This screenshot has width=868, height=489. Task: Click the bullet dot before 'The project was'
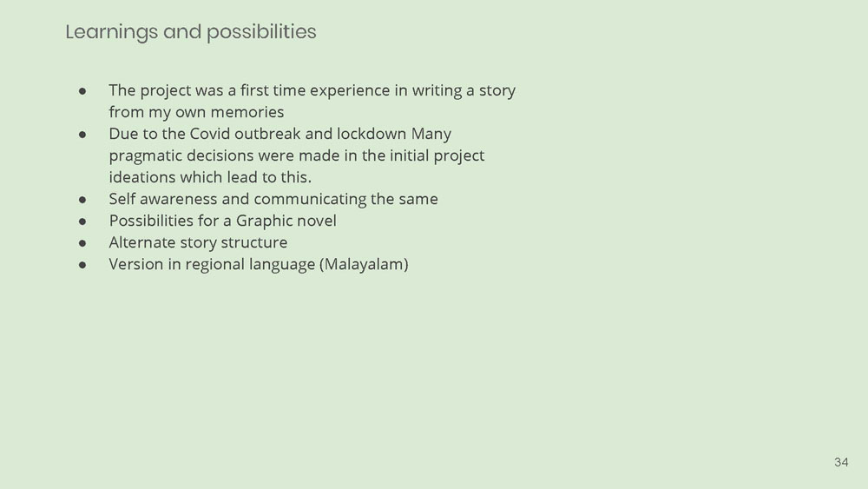tap(82, 91)
